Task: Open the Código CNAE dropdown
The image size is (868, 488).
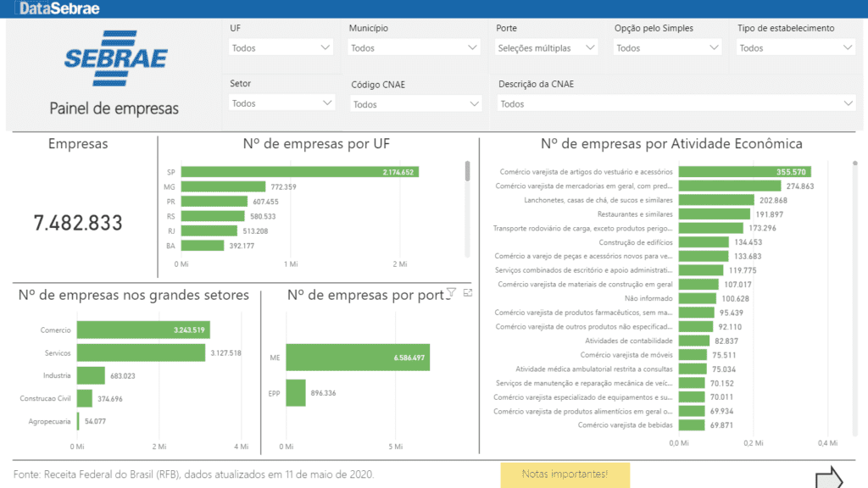Action: coord(416,104)
